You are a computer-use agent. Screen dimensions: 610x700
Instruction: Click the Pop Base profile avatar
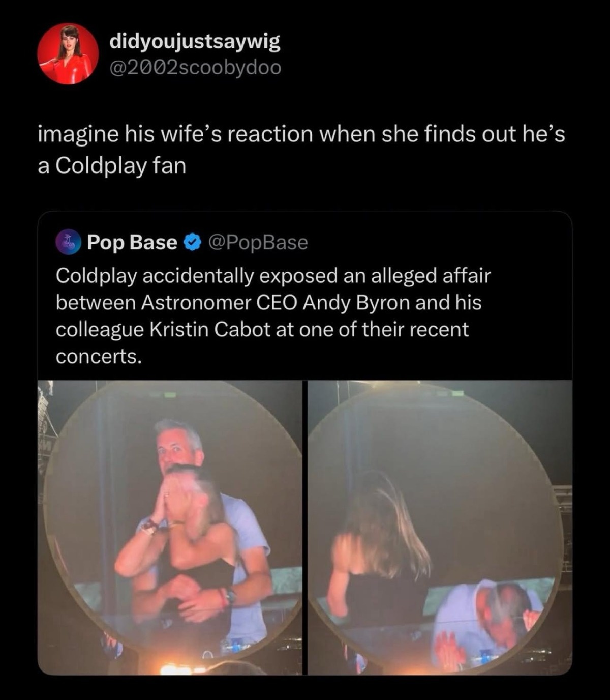tap(68, 242)
